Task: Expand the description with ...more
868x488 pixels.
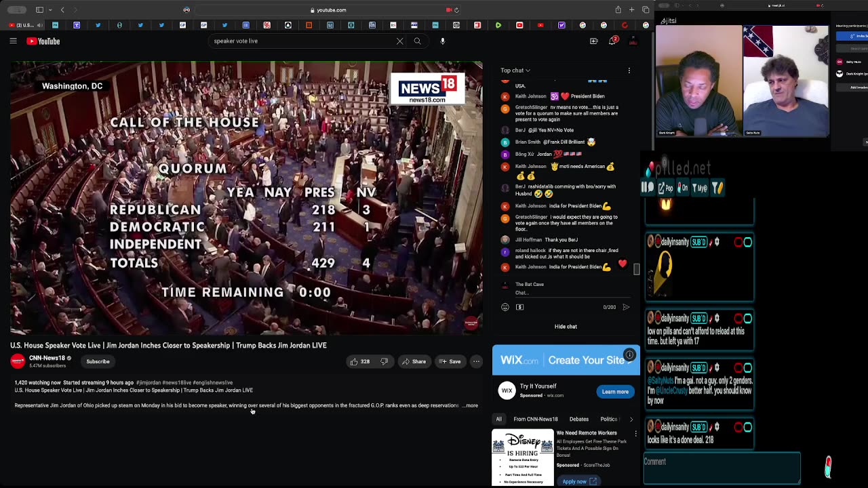Action: pos(471,405)
